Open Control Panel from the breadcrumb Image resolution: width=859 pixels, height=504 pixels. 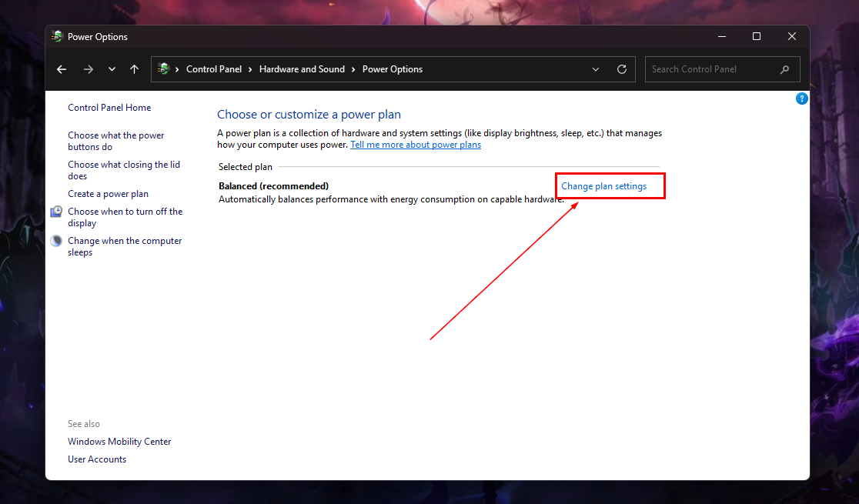(x=214, y=68)
